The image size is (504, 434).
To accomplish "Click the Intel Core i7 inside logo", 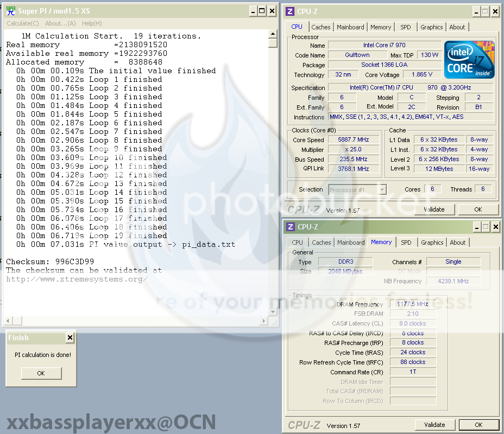I will 469,60.
